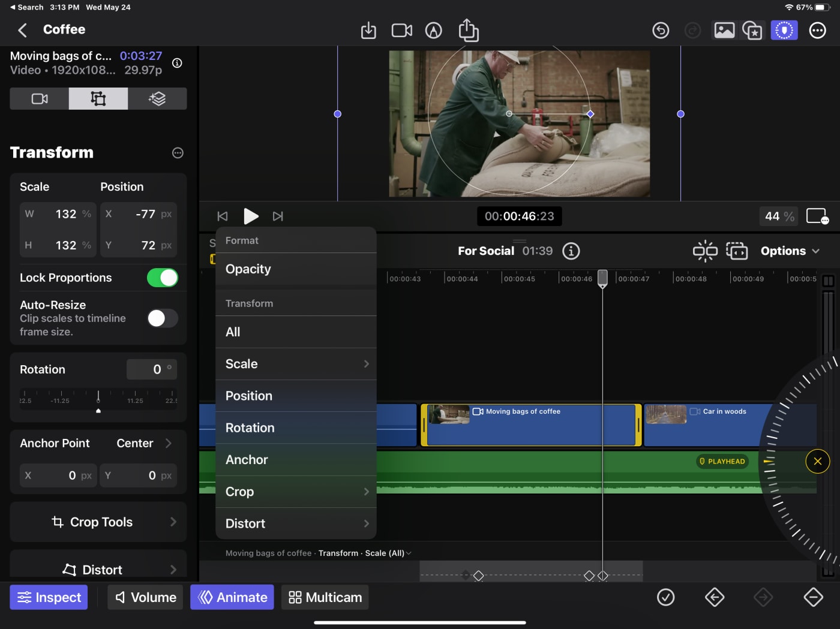Open the camera record icon
This screenshot has height=629, width=840.
tap(402, 31)
